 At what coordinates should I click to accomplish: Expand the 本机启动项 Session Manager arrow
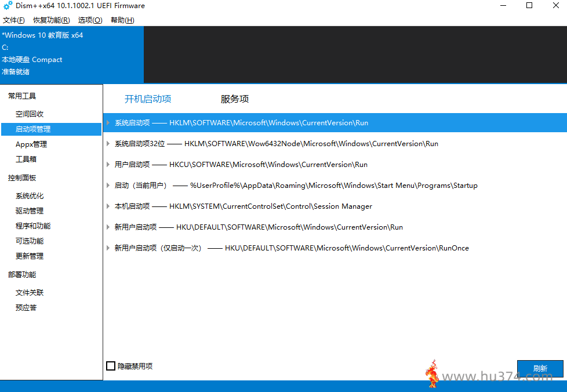click(x=108, y=206)
